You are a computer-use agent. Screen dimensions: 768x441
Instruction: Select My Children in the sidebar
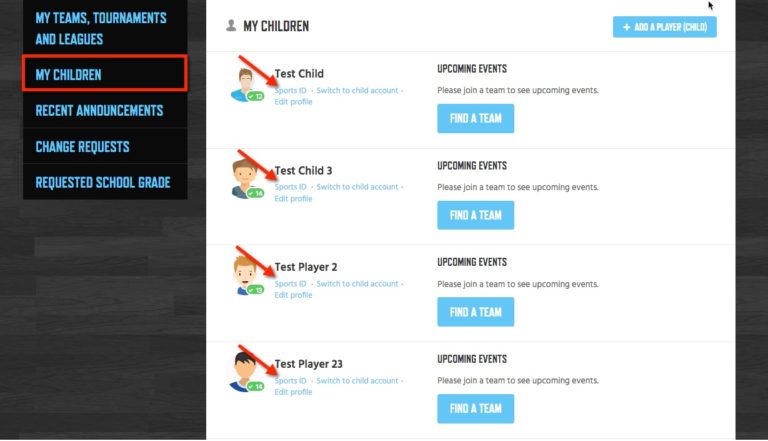pos(105,74)
